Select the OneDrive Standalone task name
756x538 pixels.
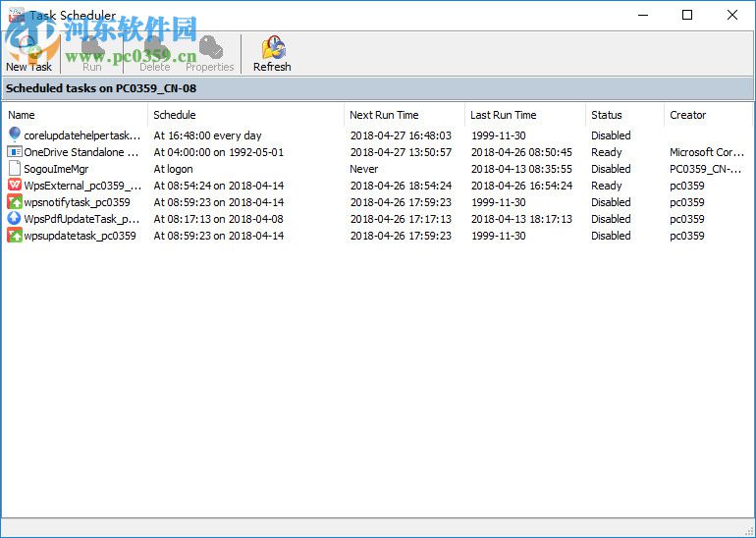(81, 152)
